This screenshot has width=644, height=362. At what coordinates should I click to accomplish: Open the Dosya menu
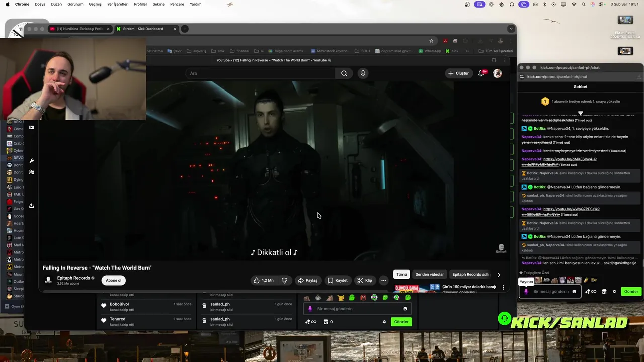40,4
